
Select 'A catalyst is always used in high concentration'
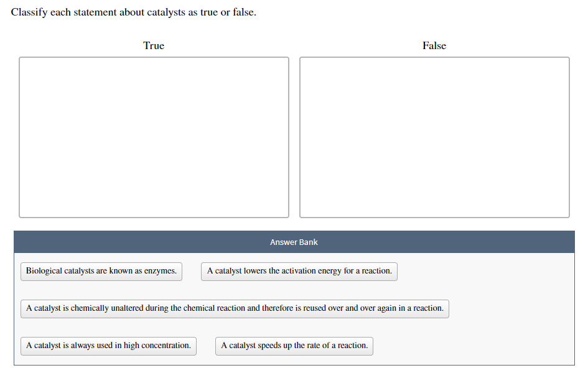click(x=108, y=346)
